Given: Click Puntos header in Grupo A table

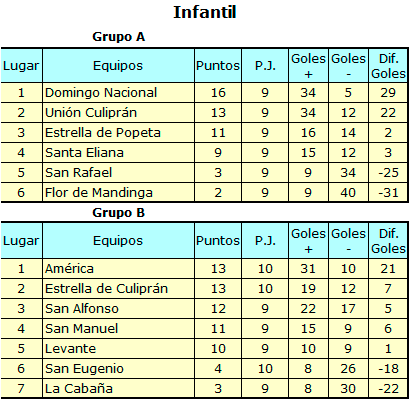Looking at the screenshot, I should click(218, 66).
